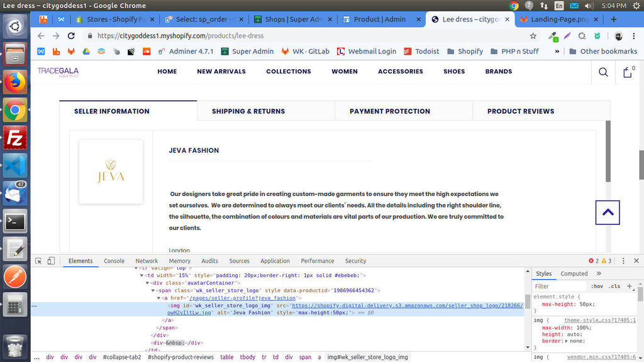644x362 pixels.
Task: Click the Filter field in Styles pane
Action: click(x=558, y=286)
